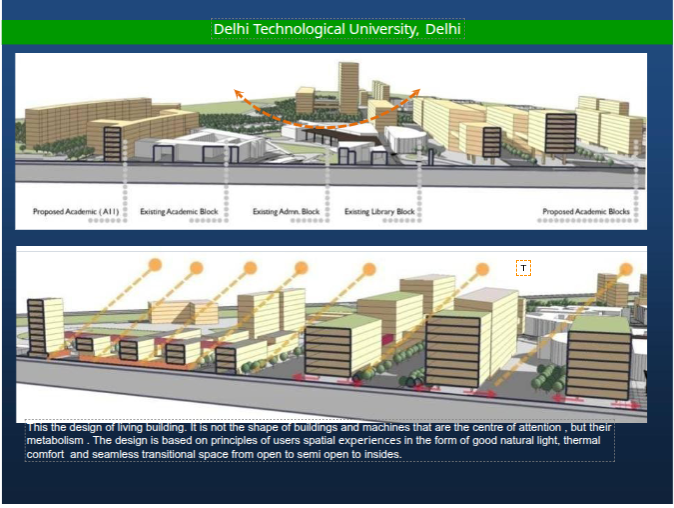The width and height of the screenshot is (674, 508).
Task: Select the 'Existing Admn. Block' label
Action: click(286, 212)
